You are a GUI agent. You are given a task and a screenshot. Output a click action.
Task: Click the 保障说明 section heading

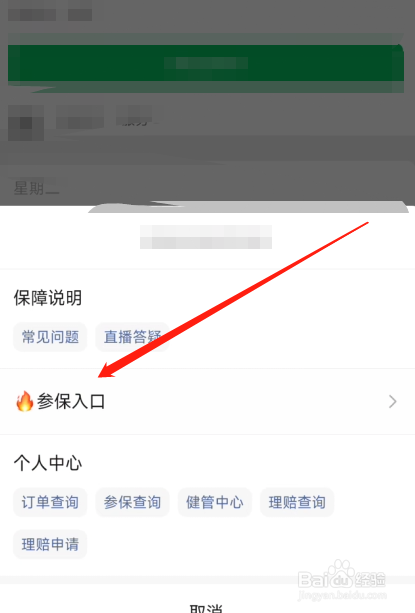[x=48, y=298]
